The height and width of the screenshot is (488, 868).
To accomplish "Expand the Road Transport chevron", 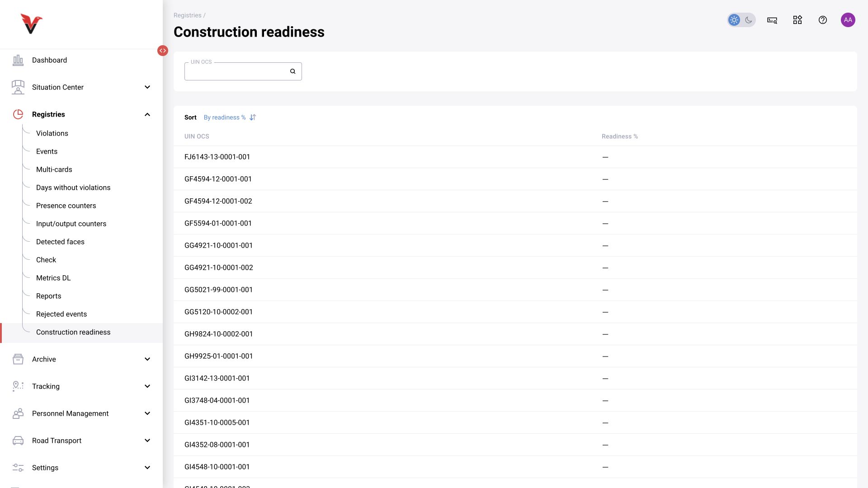I will point(147,441).
